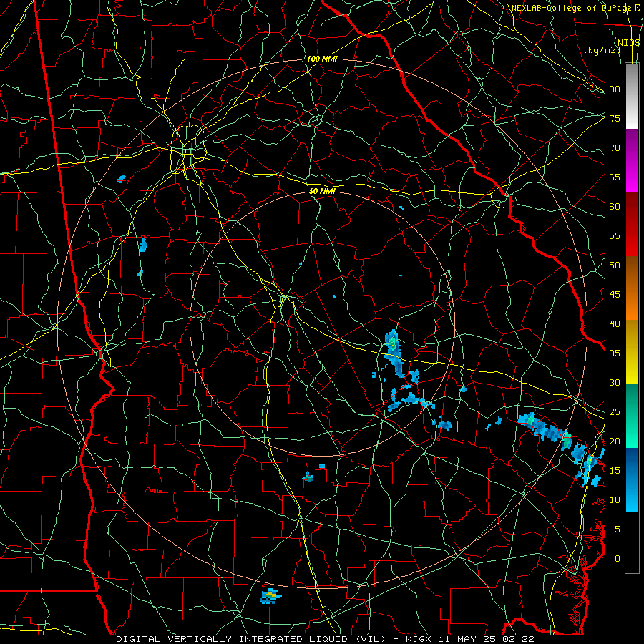Click the Digital Vertically Integrated Liquid caption
This screenshot has height=644, width=644.
(x=251, y=639)
